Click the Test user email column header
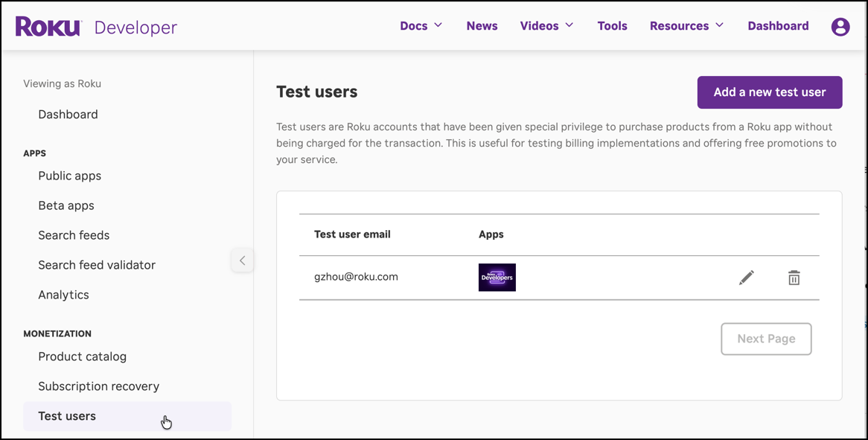The image size is (868, 440). click(x=352, y=234)
